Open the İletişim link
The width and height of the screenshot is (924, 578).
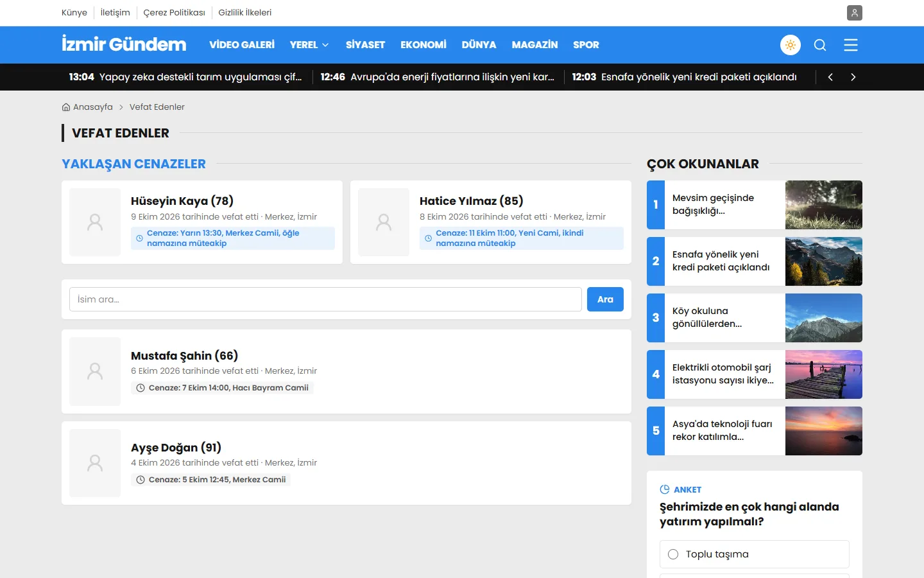116,13
